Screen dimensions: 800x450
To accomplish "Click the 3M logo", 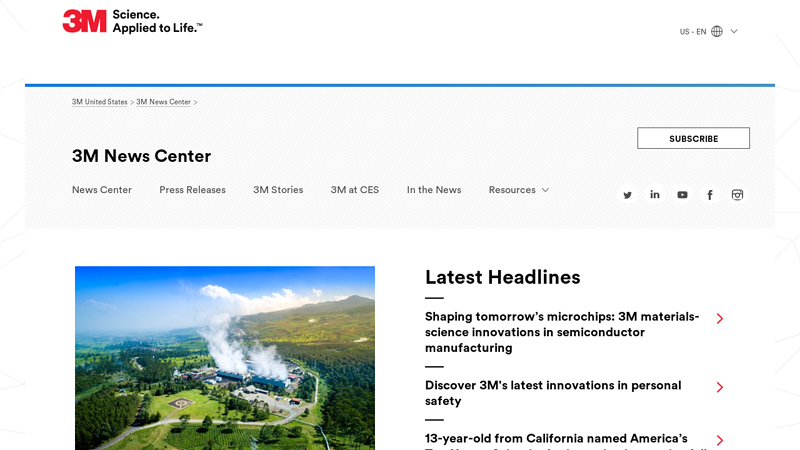I will click(84, 21).
